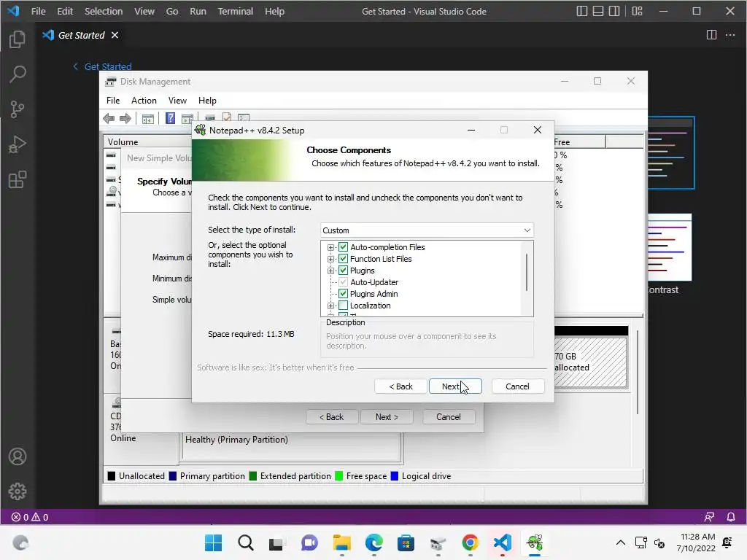
Task: Open Disk Management View menu
Action: 177,101
